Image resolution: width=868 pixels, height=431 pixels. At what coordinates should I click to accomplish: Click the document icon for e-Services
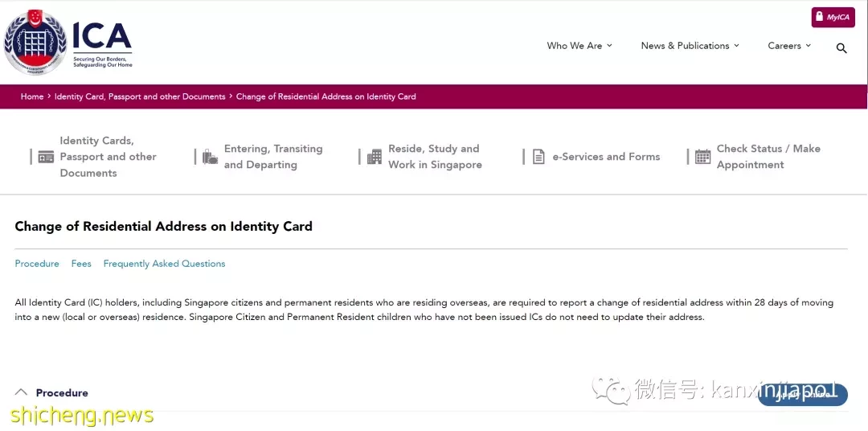pos(538,157)
